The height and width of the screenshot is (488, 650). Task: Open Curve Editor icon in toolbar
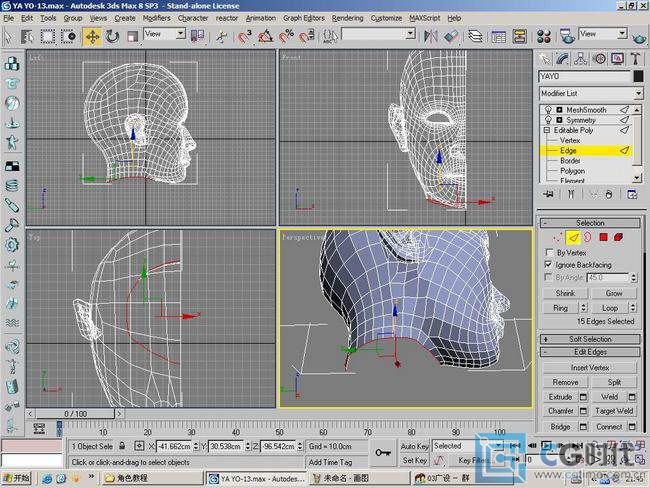pyautogui.click(x=498, y=36)
